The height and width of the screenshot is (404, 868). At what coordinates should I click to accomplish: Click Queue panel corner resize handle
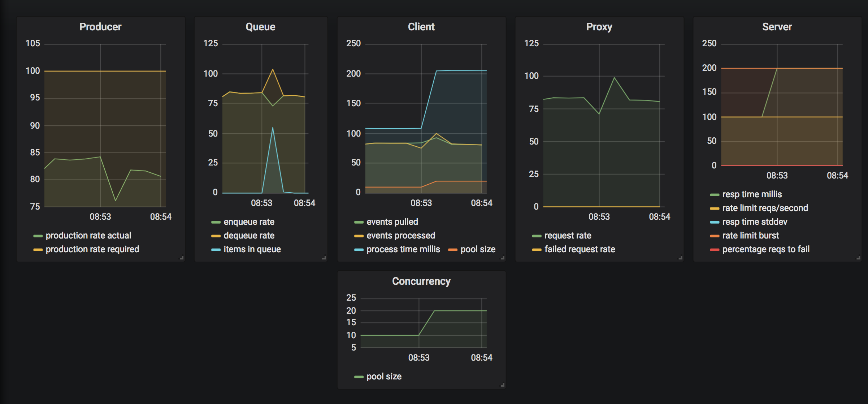click(324, 258)
